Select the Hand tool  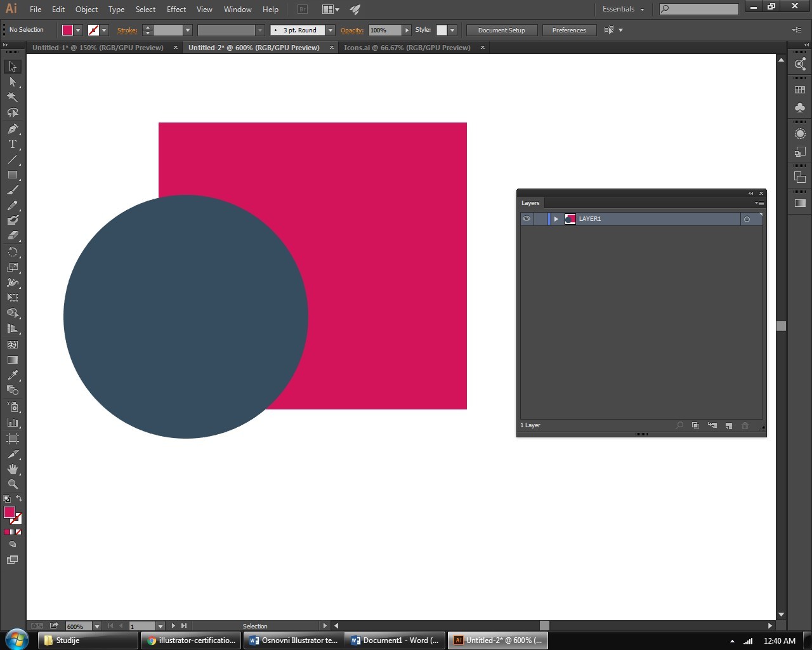coord(12,469)
